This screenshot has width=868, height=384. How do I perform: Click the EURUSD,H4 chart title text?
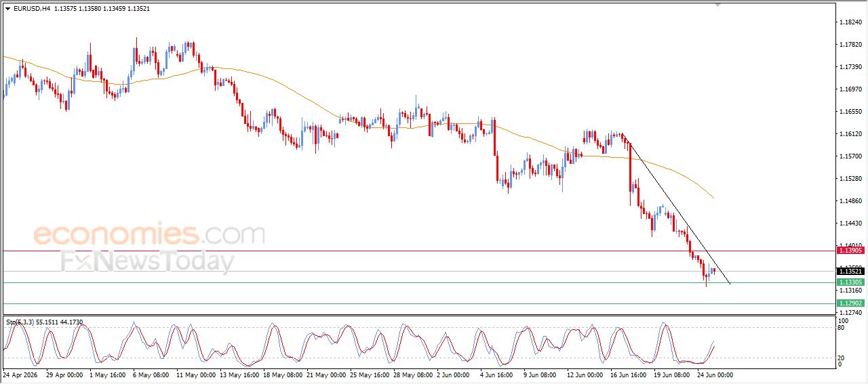click(31, 9)
